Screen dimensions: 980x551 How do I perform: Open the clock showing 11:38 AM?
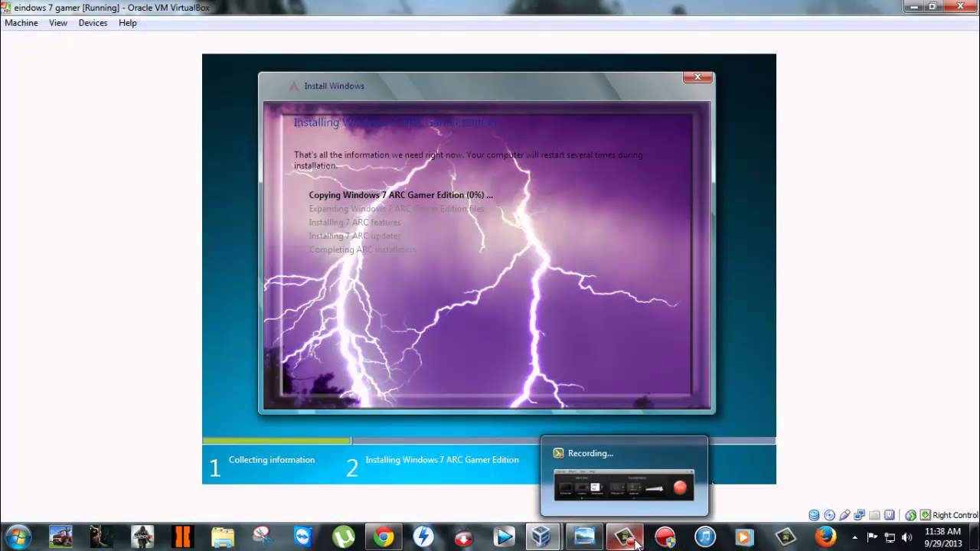point(942,537)
